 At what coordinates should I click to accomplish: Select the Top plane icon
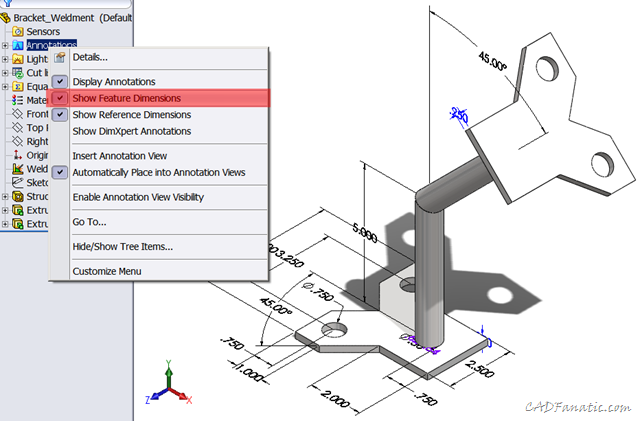[x=18, y=127]
